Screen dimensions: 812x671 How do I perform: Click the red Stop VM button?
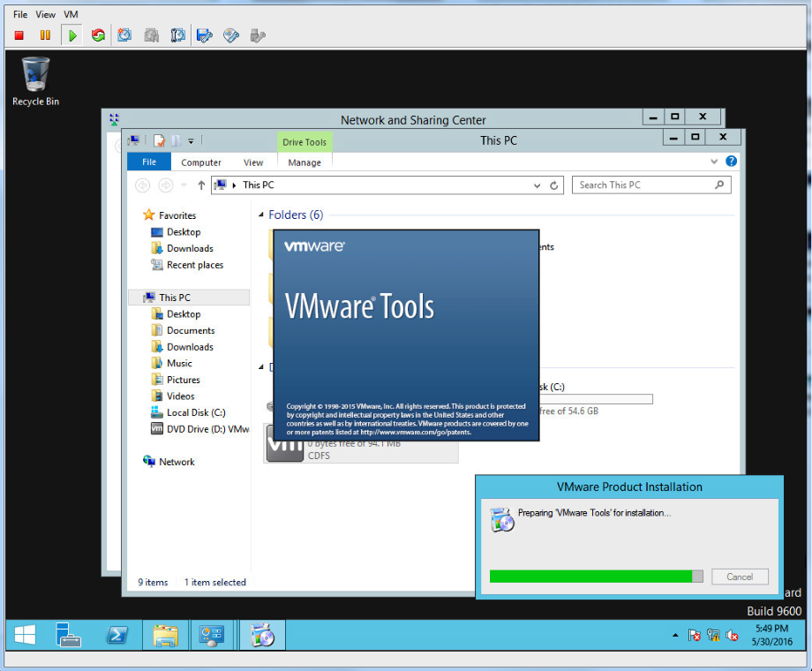click(x=19, y=35)
